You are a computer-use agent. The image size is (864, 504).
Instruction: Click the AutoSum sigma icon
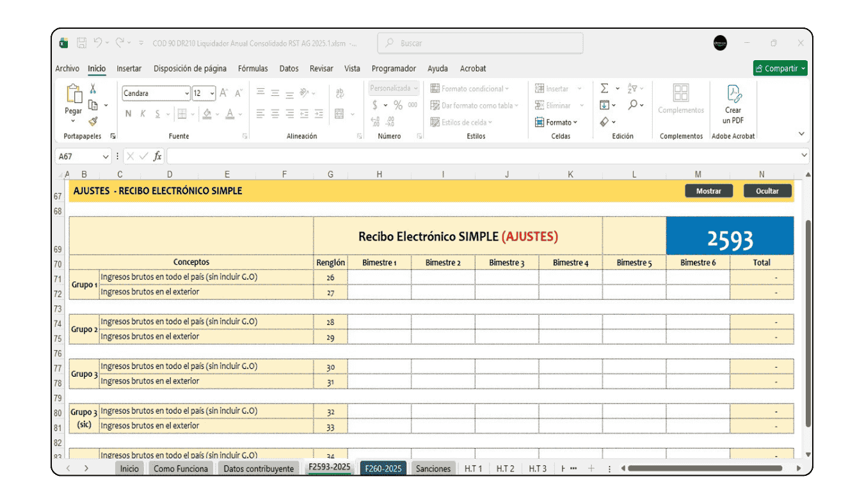[604, 89]
